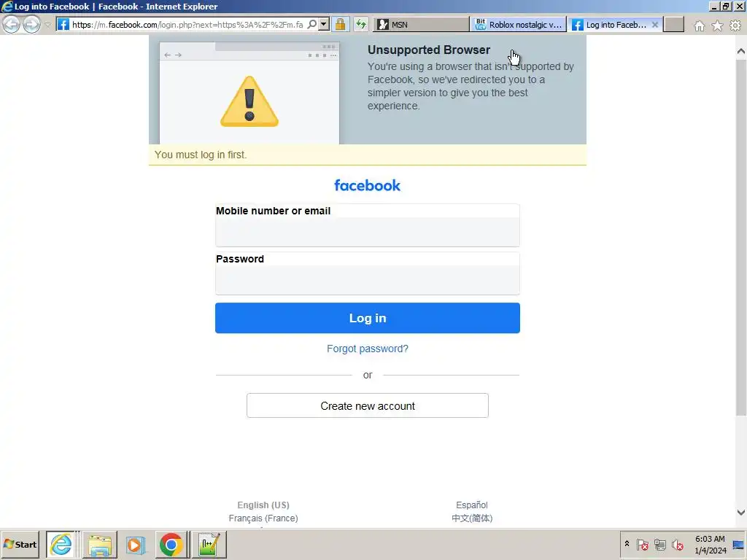Screen dimensions: 747x560
Task: Click the scrollbar up arrow
Action: coord(741,51)
